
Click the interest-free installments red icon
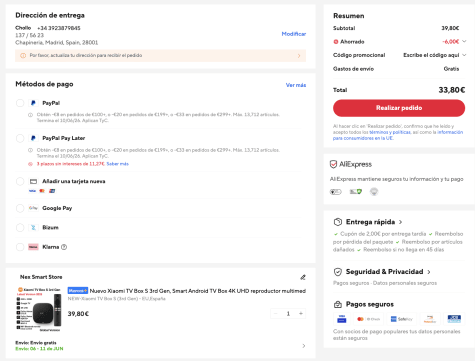coord(30,164)
